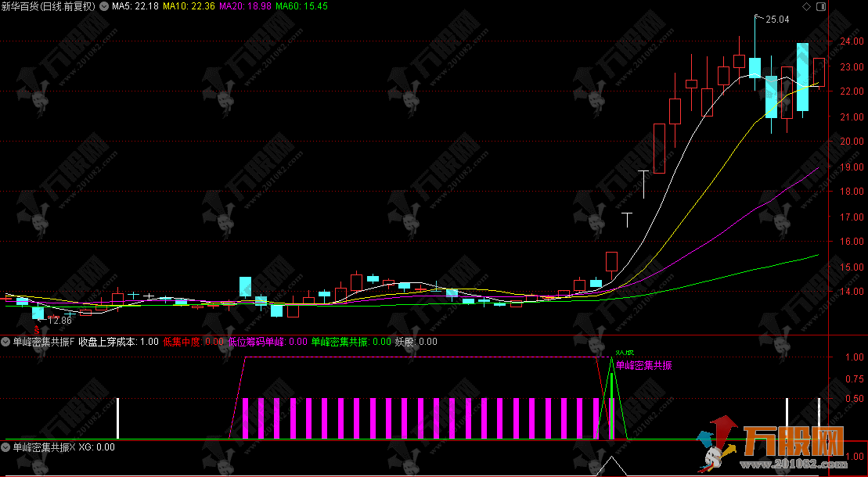
Task: Click the 12.86 low price marker
Action: 58,321
